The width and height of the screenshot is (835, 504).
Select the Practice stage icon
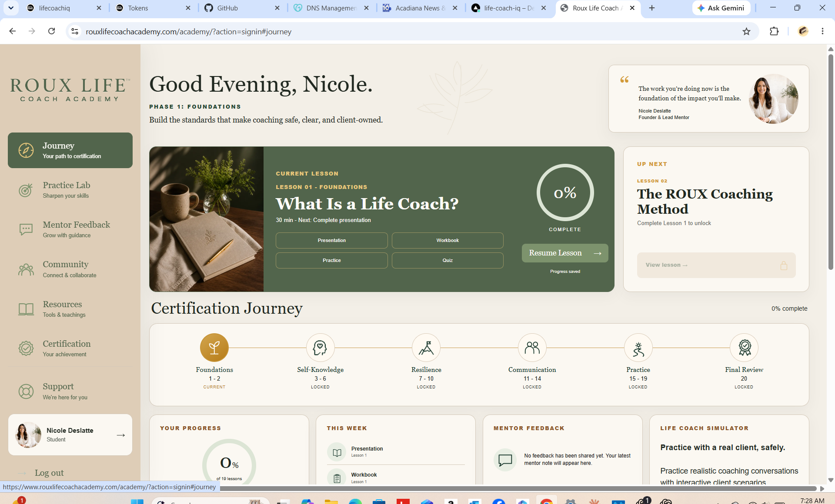point(638,348)
